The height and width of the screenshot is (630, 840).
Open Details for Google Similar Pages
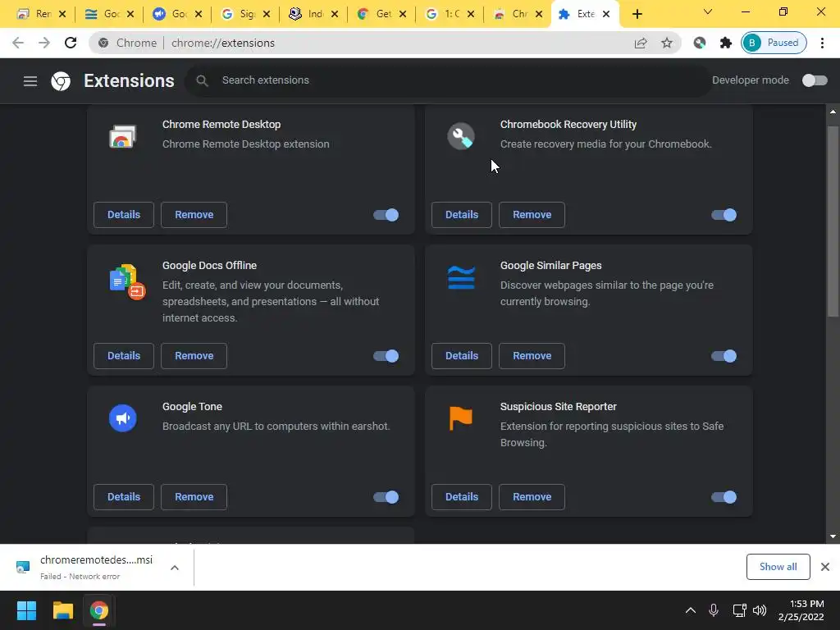462,356
